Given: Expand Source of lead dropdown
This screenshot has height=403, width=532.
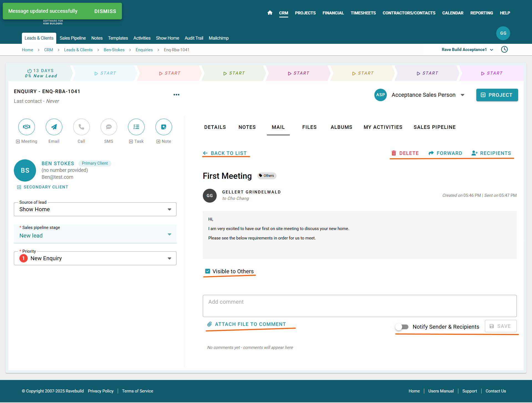Looking at the screenshot, I should pyautogui.click(x=95, y=209).
